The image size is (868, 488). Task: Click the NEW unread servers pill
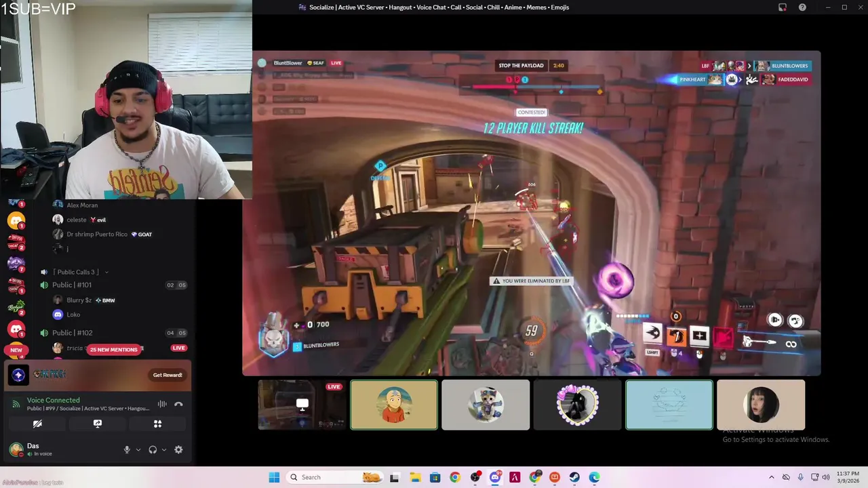16,350
